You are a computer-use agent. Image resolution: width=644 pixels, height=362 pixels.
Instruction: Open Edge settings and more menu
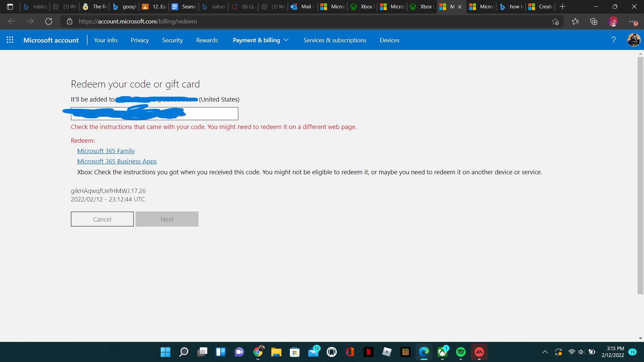633,21
